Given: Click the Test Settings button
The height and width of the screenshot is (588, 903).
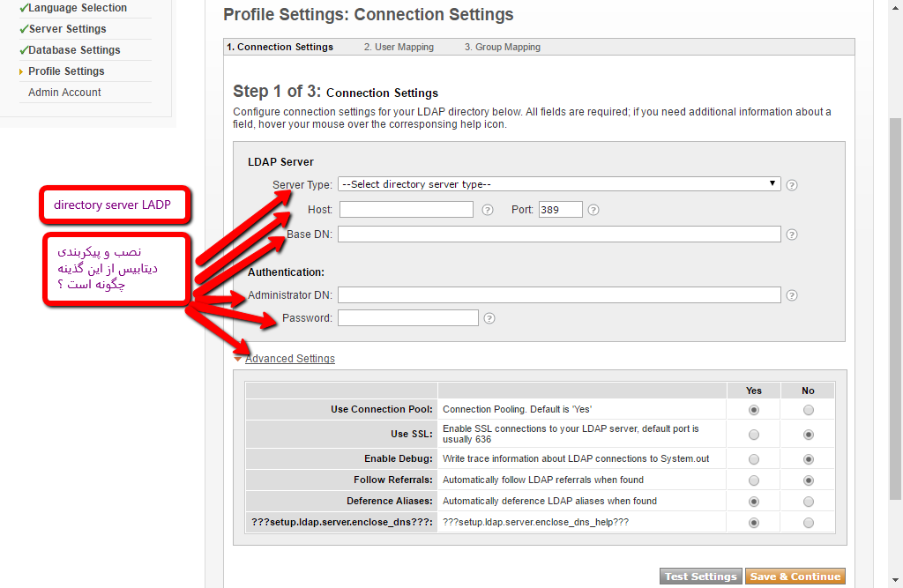Looking at the screenshot, I should click(x=700, y=577).
